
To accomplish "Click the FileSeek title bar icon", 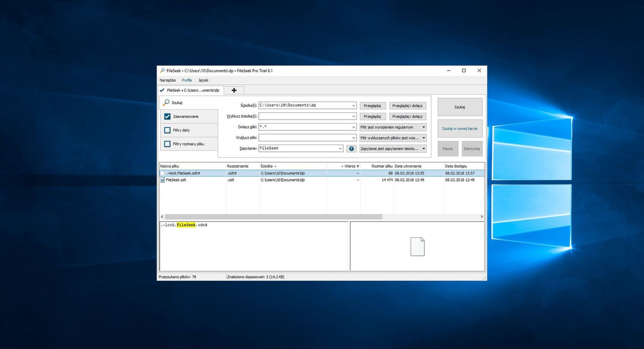I will [x=162, y=70].
